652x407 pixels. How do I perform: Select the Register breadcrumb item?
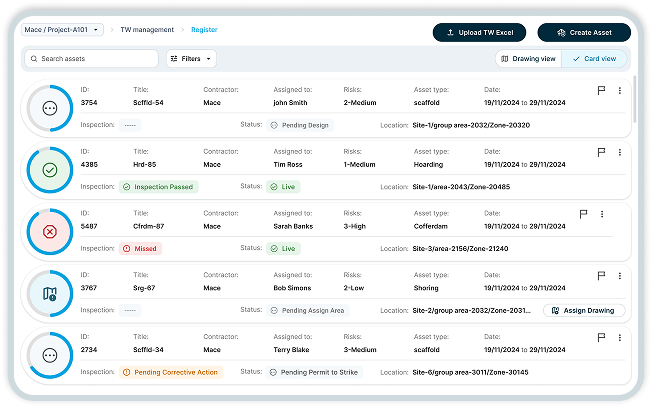(205, 30)
